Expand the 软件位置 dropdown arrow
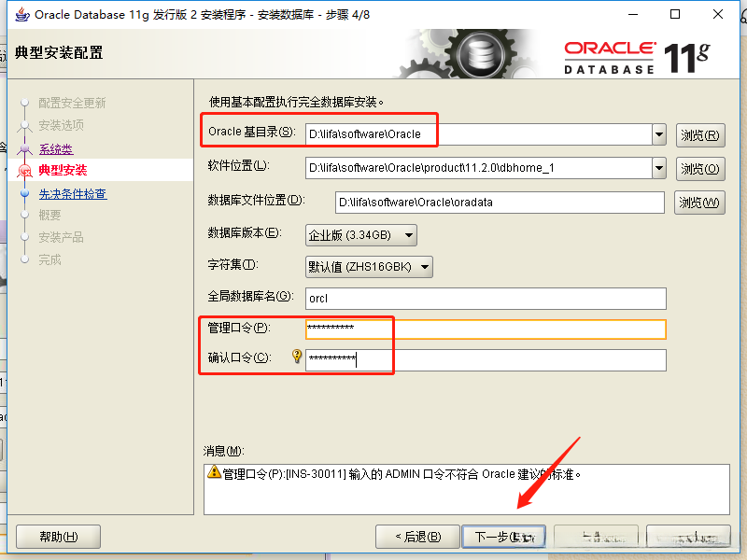This screenshot has width=747, height=560. (x=659, y=168)
